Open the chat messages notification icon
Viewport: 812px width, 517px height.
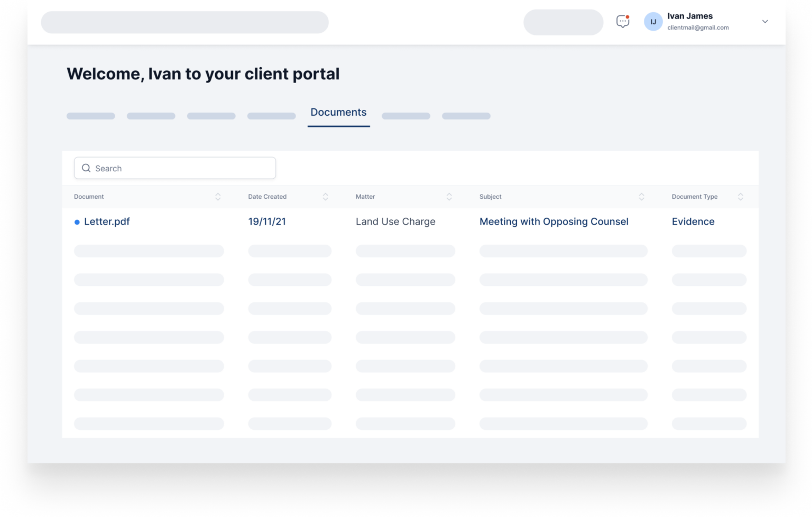[623, 22]
